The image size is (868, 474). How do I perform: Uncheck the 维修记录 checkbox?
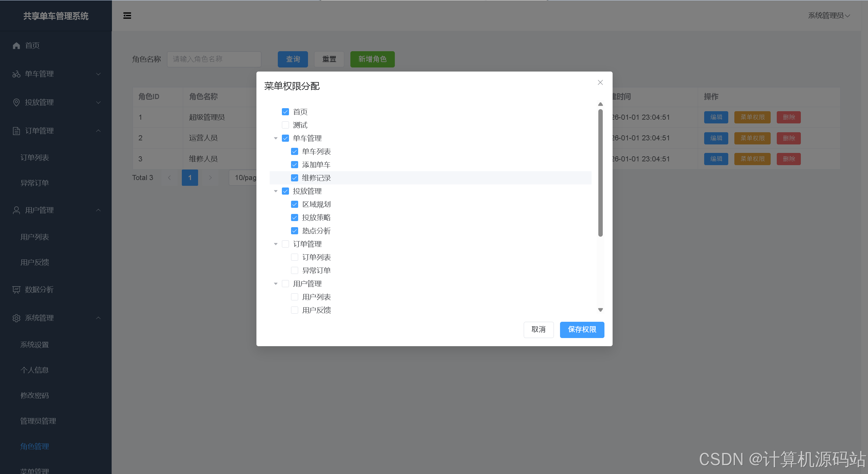[x=294, y=178]
